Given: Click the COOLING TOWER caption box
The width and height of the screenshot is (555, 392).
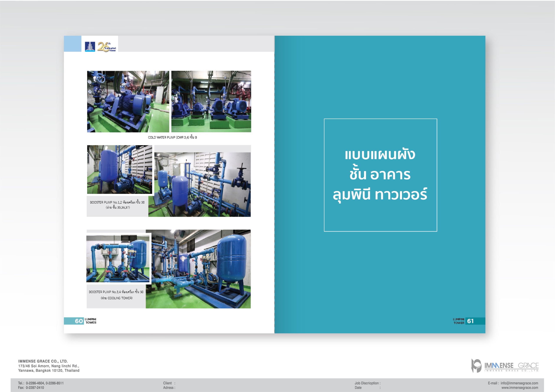Looking at the screenshot, I should [x=116, y=295].
